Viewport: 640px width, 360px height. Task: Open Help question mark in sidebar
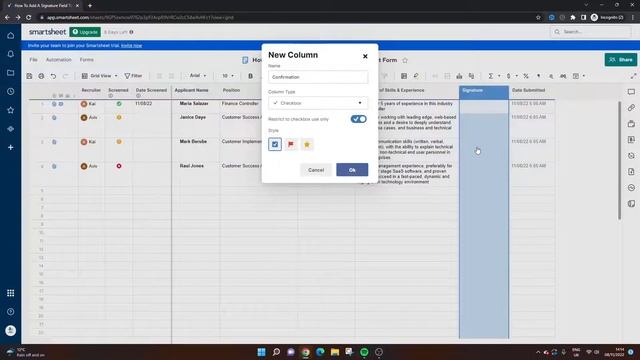click(x=11, y=312)
